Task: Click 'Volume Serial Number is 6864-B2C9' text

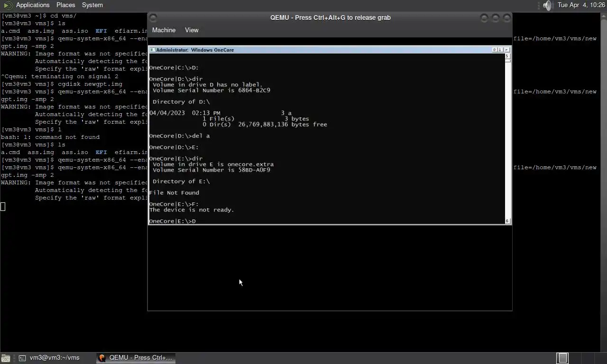Action: tap(212, 90)
